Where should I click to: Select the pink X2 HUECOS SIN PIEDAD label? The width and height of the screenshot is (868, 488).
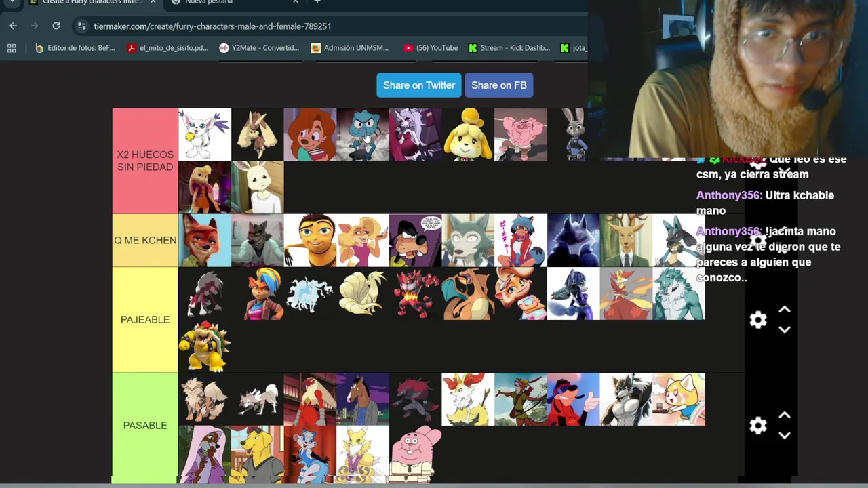(x=145, y=161)
